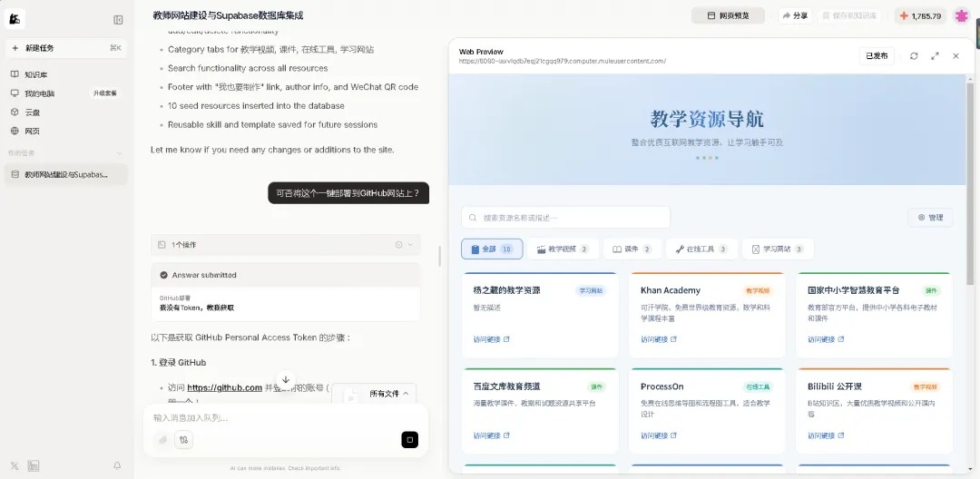
Task: Click the Answer submitted check icon
Action: (163, 275)
